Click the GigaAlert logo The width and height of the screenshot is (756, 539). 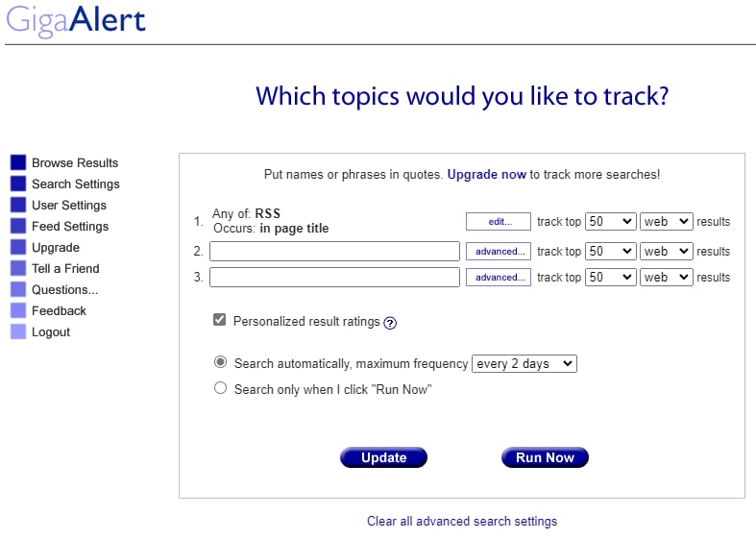(76, 20)
